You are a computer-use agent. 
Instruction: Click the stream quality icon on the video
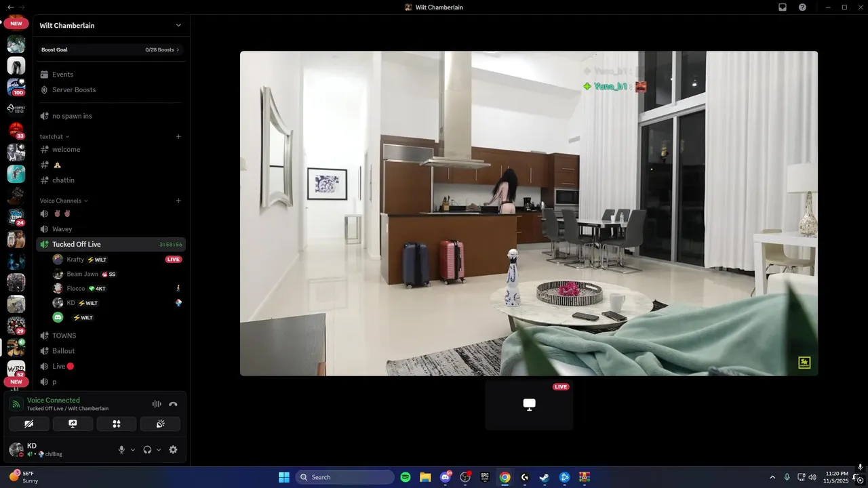[804, 363]
